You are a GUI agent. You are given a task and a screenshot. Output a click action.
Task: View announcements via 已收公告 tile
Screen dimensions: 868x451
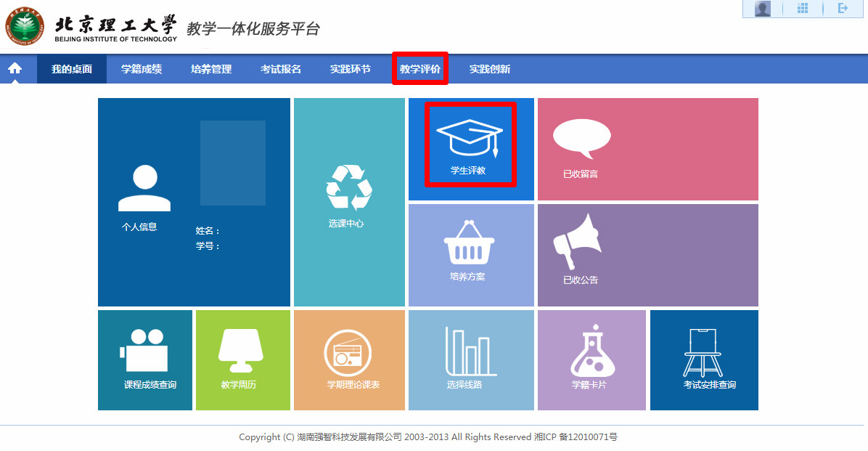[x=647, y=254]
